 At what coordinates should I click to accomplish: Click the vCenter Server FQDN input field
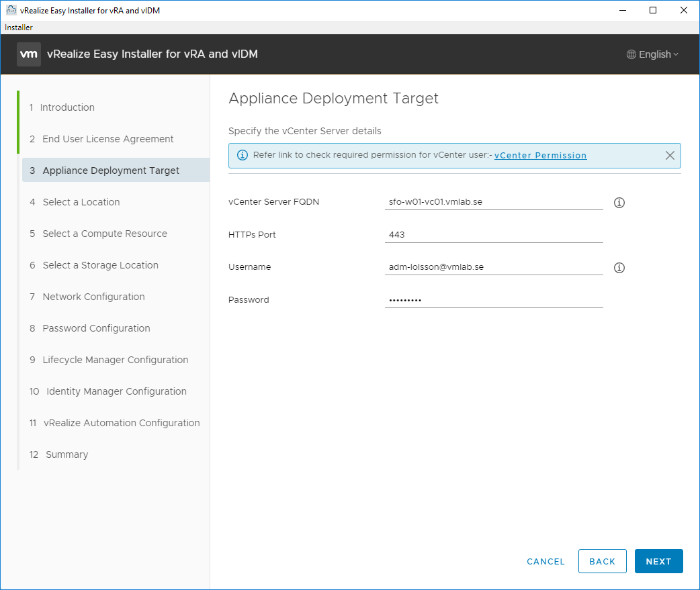[x=494, y=202]
